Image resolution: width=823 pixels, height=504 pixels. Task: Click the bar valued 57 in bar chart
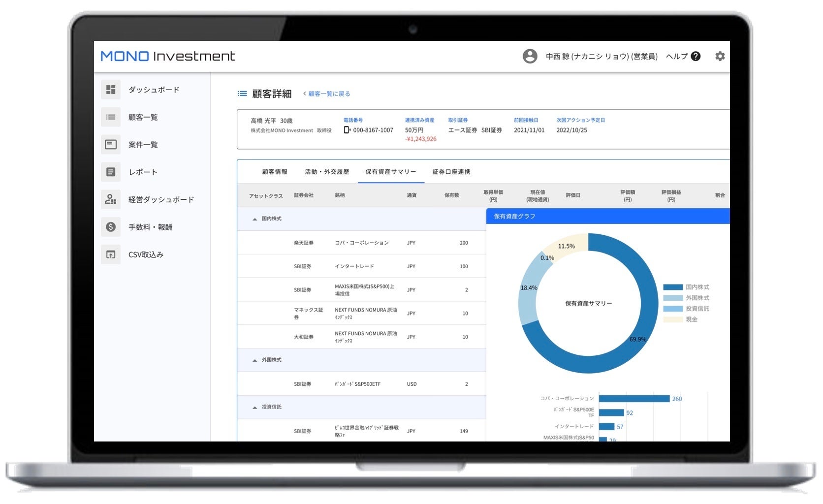(607, 427)
